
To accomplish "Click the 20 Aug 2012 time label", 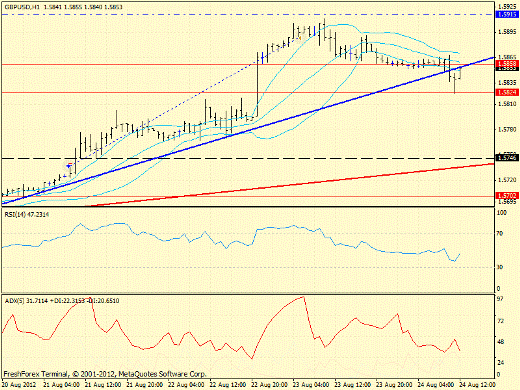I will pos(19,385).
